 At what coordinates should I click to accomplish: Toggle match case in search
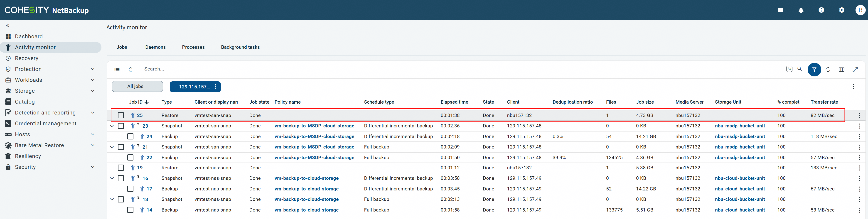[789, 69]
